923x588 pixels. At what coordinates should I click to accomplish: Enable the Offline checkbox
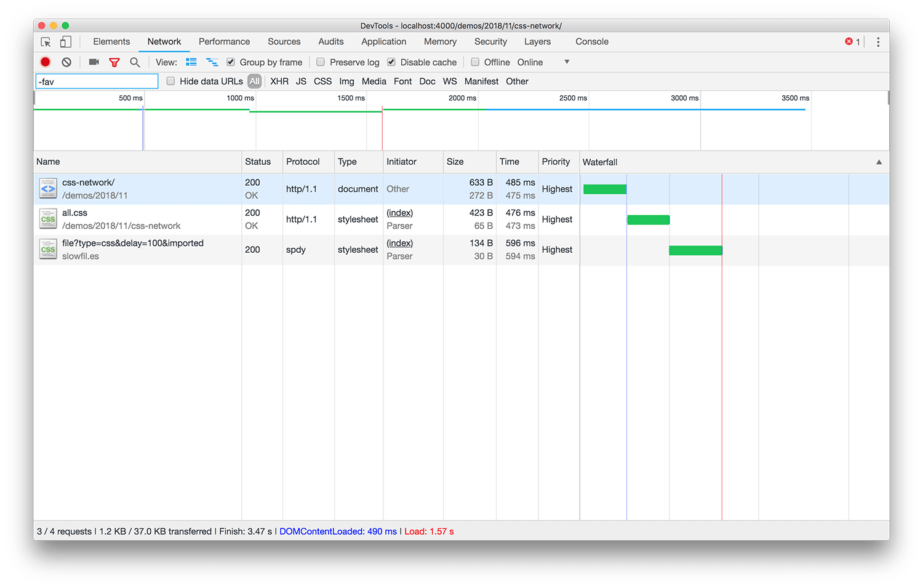pos(475,62)
